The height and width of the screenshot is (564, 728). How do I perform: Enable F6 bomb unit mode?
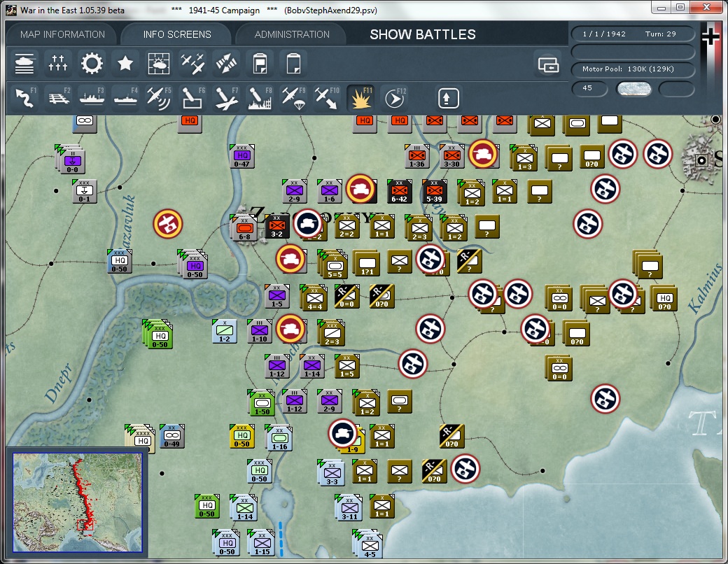point(192,98)
